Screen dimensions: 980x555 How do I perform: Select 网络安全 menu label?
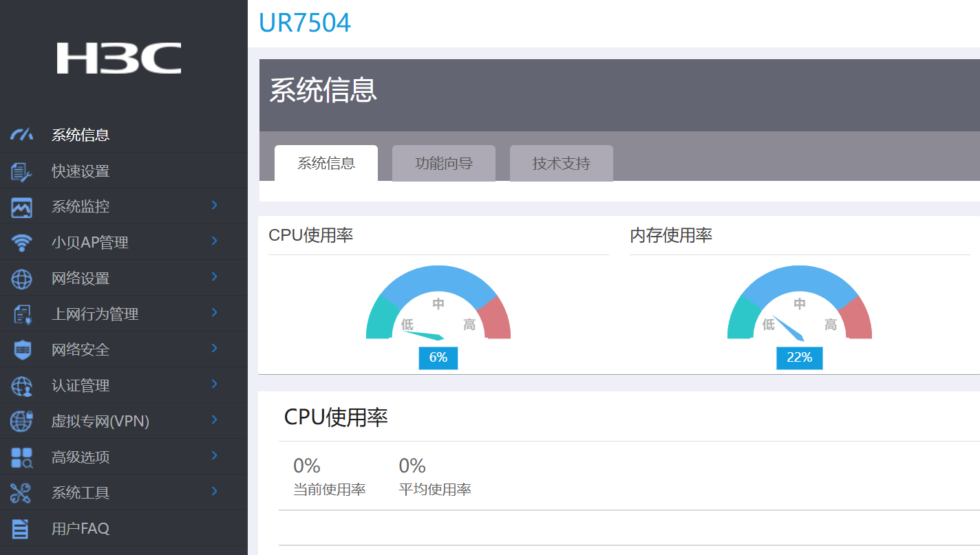click(x=81, y=350)
